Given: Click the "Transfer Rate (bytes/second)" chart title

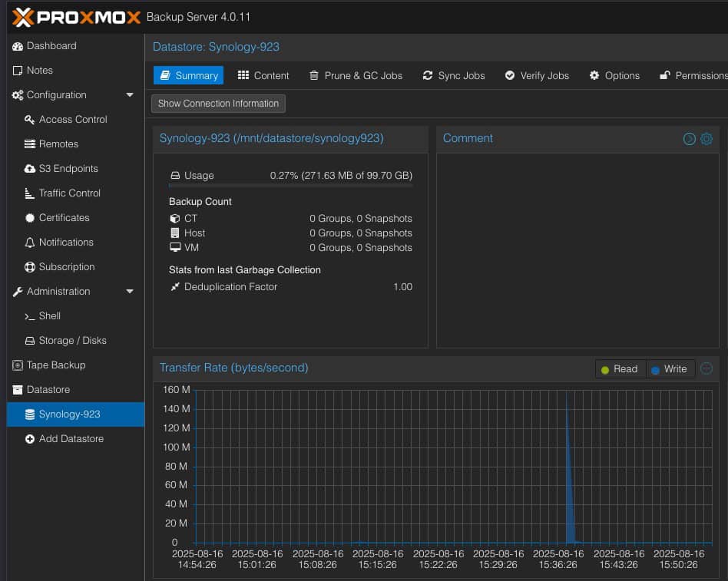Looking at the screenshot, I should point(234,368).
